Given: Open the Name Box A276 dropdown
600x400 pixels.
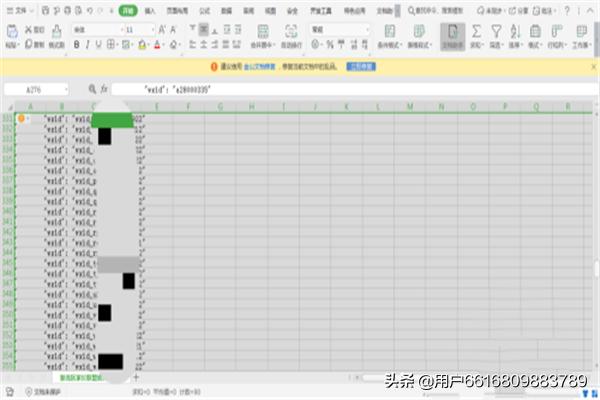Looking at the screenshot, I should [x=66, y=90].
